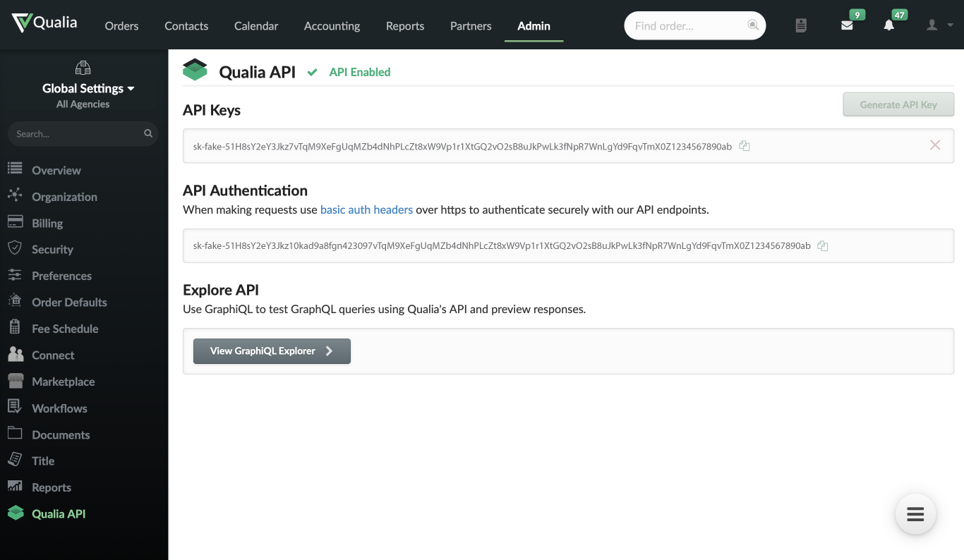View the 47 bell notifications
Image resolution: width=964 pixels, height=560 pixels.
tap(888, 25)
